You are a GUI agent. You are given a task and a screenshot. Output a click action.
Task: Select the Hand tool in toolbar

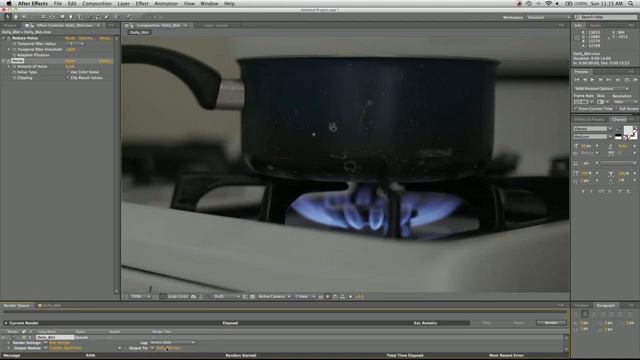point(16,17)
